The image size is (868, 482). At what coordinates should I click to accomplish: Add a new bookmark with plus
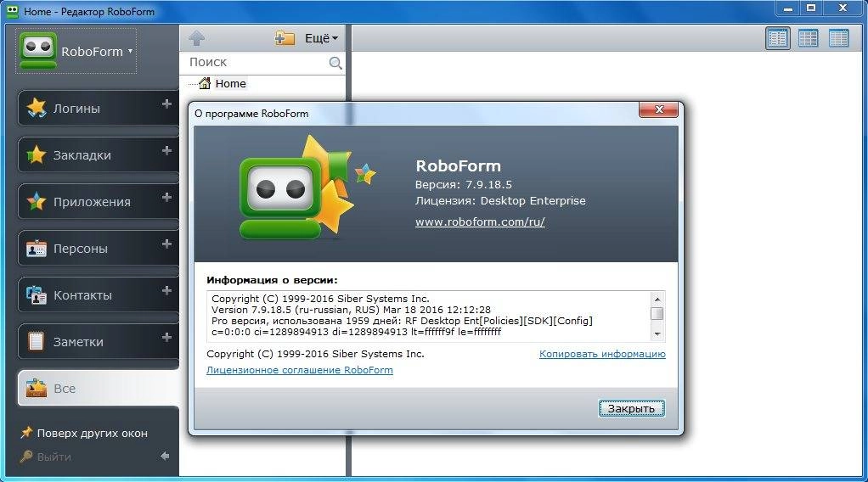point(166,150)
